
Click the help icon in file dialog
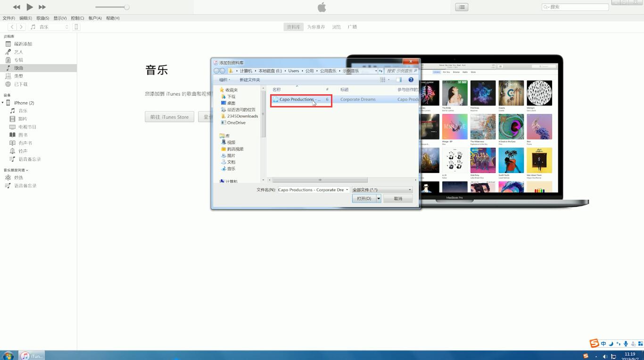click(411, 80)
